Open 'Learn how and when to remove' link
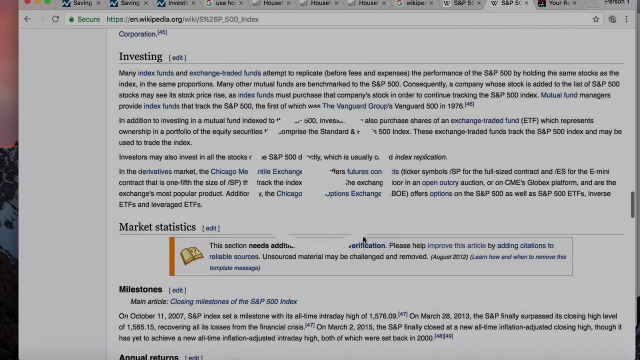This screenshot has width=640, height=360. (520, 257)
